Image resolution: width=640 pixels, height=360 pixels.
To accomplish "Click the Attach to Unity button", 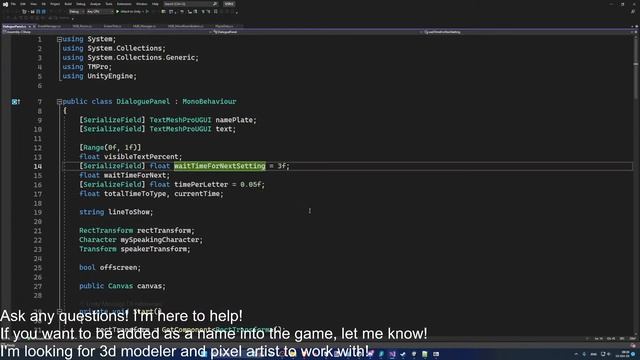I will click(x=130, y=12).
